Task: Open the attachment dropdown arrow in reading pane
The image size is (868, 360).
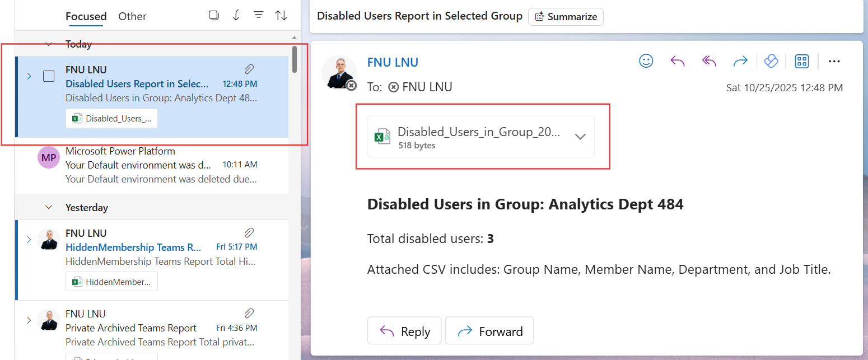Action: [580, 137]
